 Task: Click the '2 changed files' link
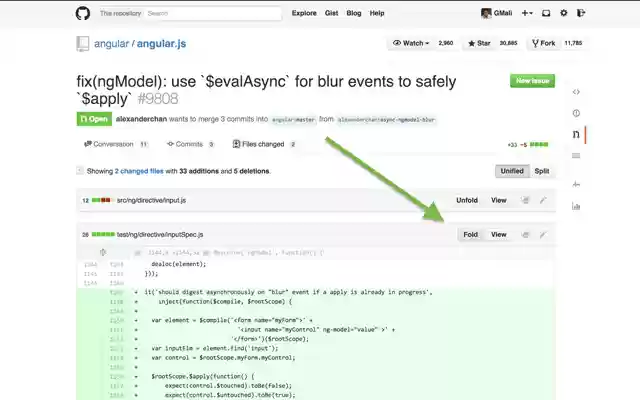tap(139, 171)
